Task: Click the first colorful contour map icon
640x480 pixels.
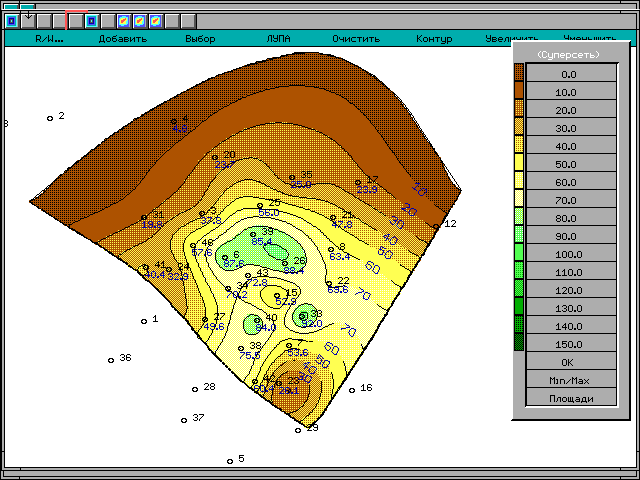Action: pyautogui.click(x=123, y=20)
